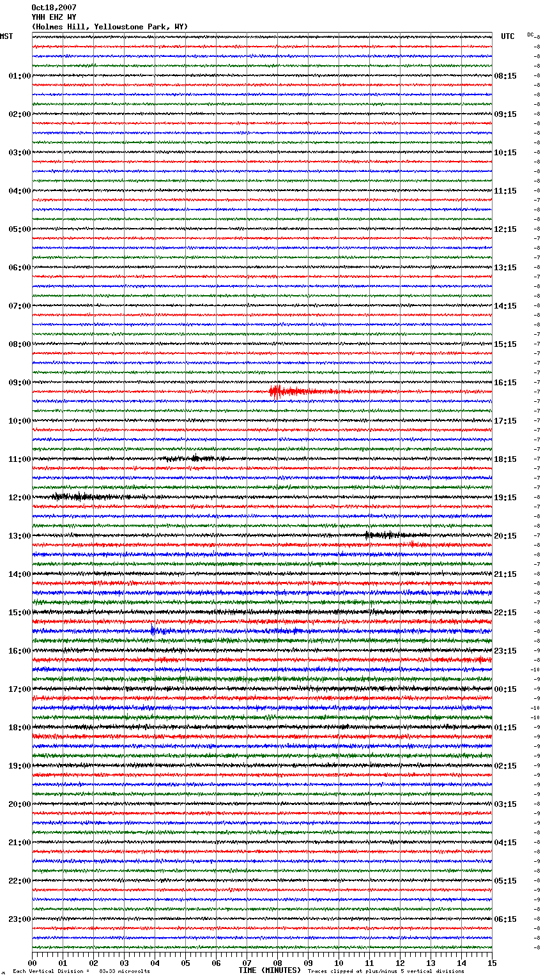Click the '04:00' MST time label
Screen dimensions: 543x980
point(20,191)
